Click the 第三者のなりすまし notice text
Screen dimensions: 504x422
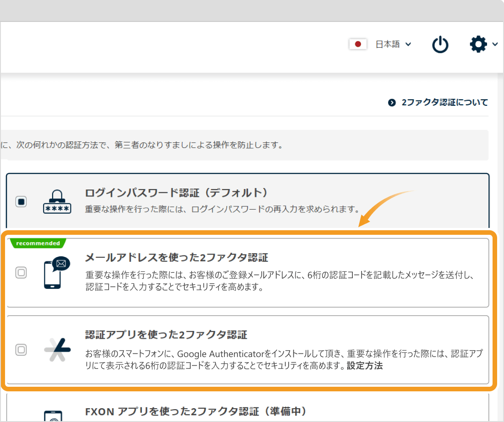click(x=142, y=145)
